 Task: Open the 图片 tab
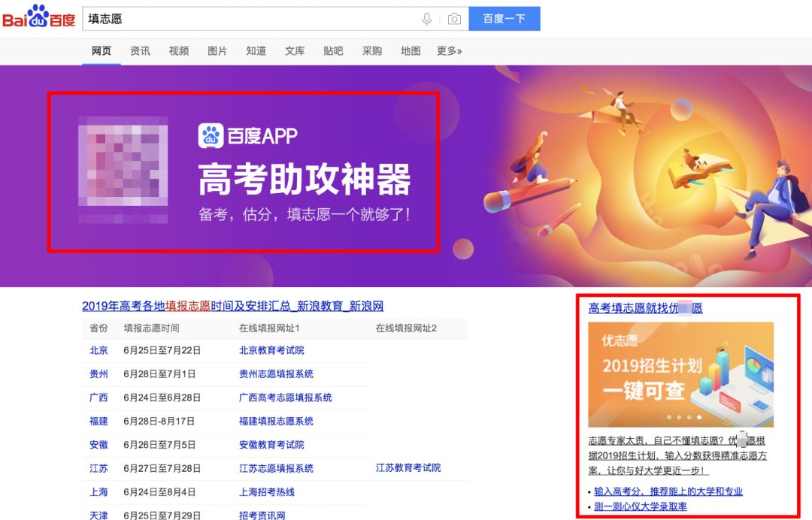pos(217,50)
